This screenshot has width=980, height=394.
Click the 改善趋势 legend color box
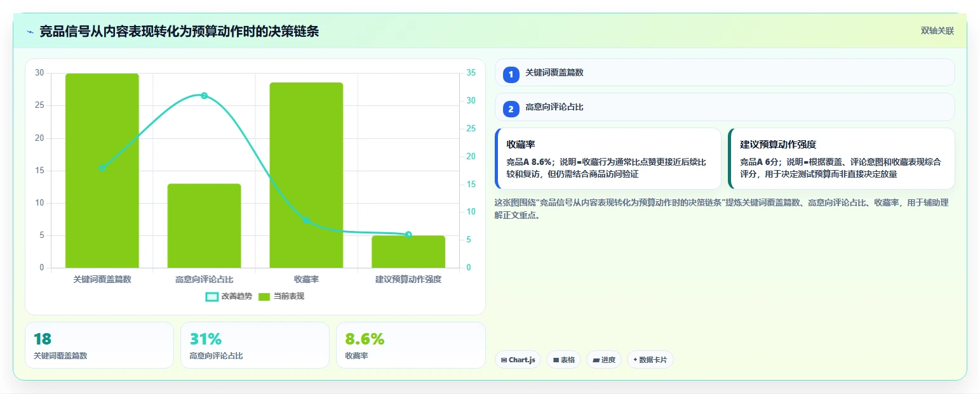(212, 296)
